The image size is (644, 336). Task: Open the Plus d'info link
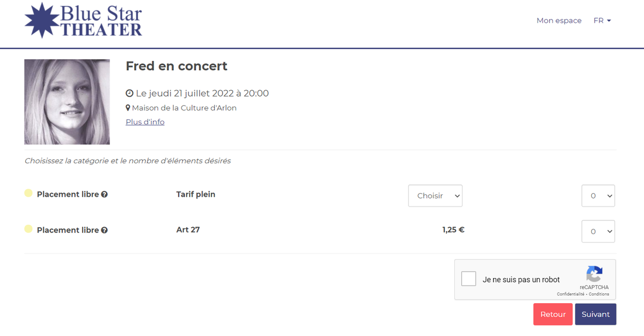pyautogui.click(x=145, y=122)
